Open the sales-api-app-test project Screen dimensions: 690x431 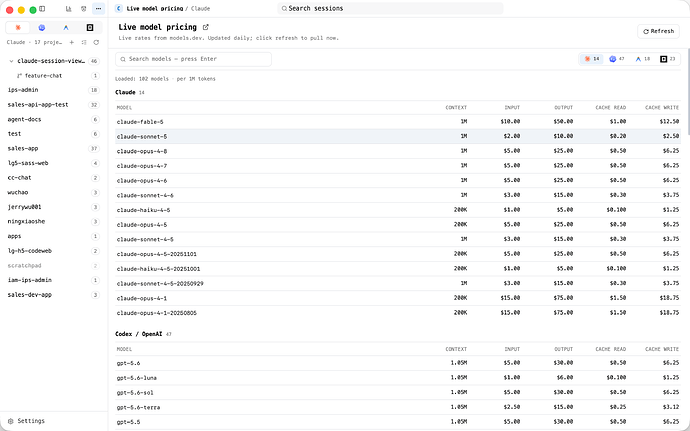coord(54,105)
